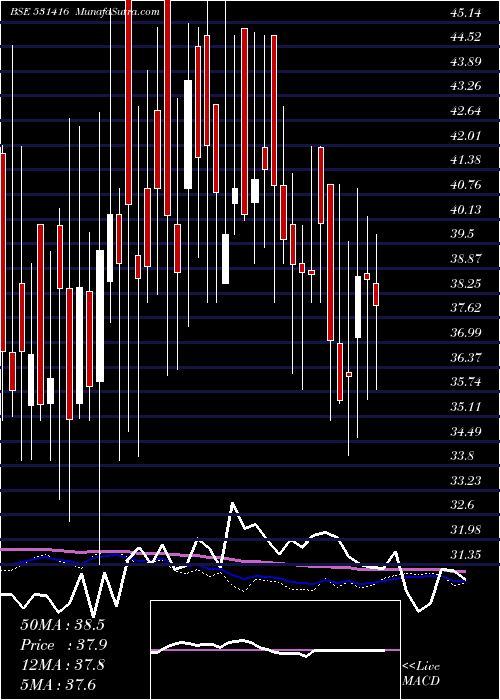
Task: Click the 43.26 price axis label
Action: point(466,86)
